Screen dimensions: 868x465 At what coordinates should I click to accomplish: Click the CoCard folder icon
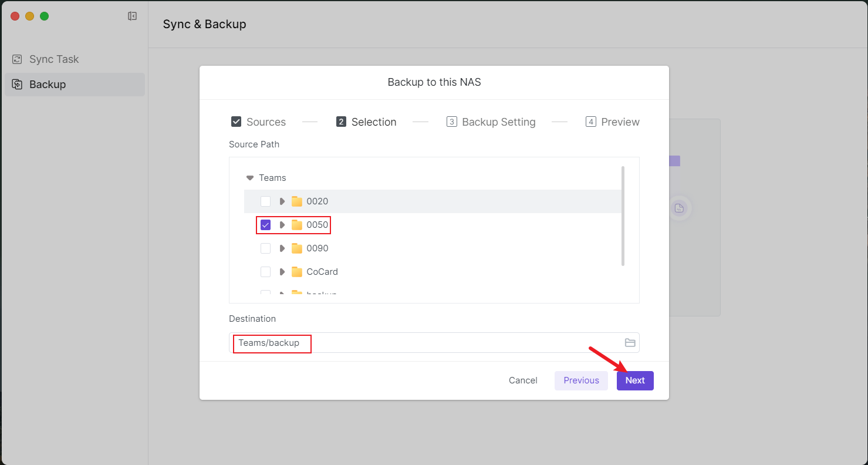297,272
